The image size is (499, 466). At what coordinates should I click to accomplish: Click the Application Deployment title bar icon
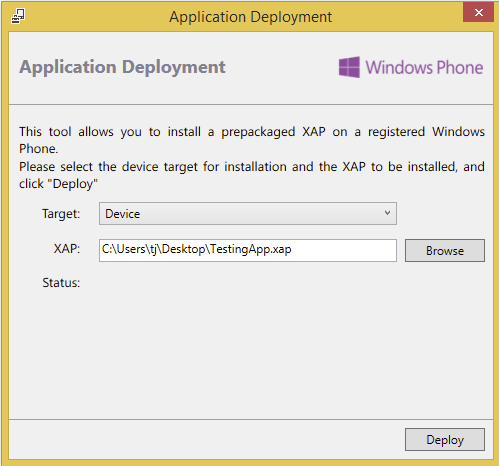click(x=18, y=16)
